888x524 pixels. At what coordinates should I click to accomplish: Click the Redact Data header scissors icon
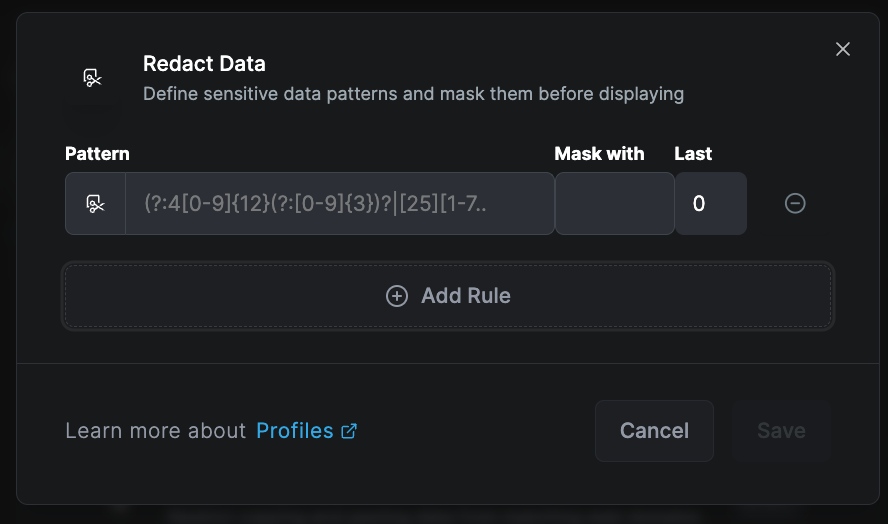coord(92,78)
